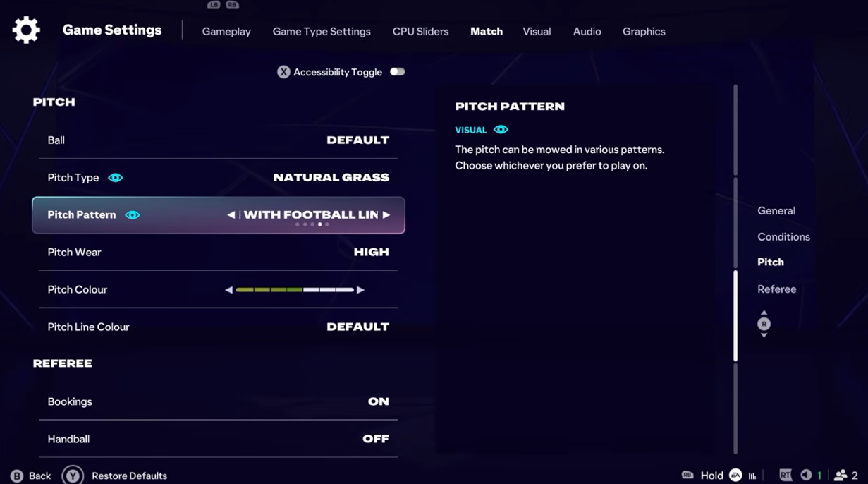Click the eye icon next to Pitch Pattern
868x484 pixels.
(x=133, y=215)
